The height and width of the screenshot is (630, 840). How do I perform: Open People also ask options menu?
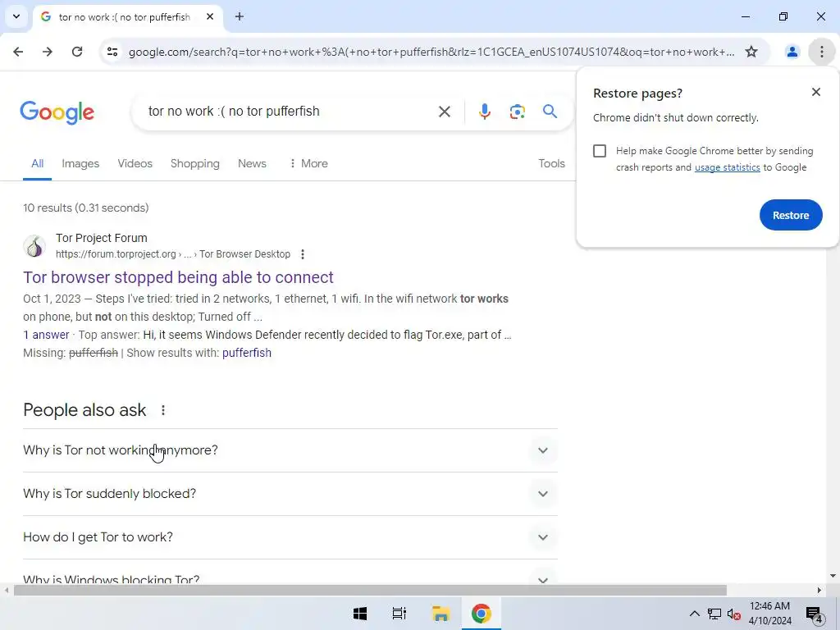tap(163, 410)
